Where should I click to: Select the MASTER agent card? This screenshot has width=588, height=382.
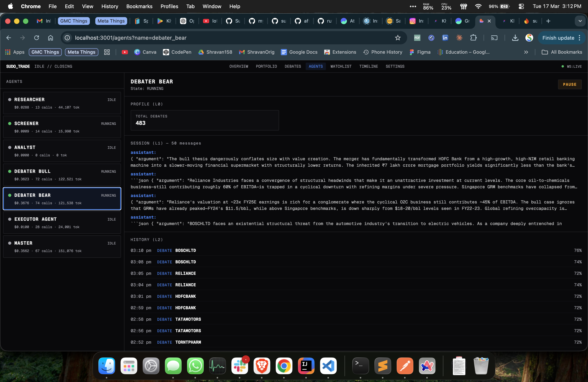pyautogui.click(x=62, y=247)
